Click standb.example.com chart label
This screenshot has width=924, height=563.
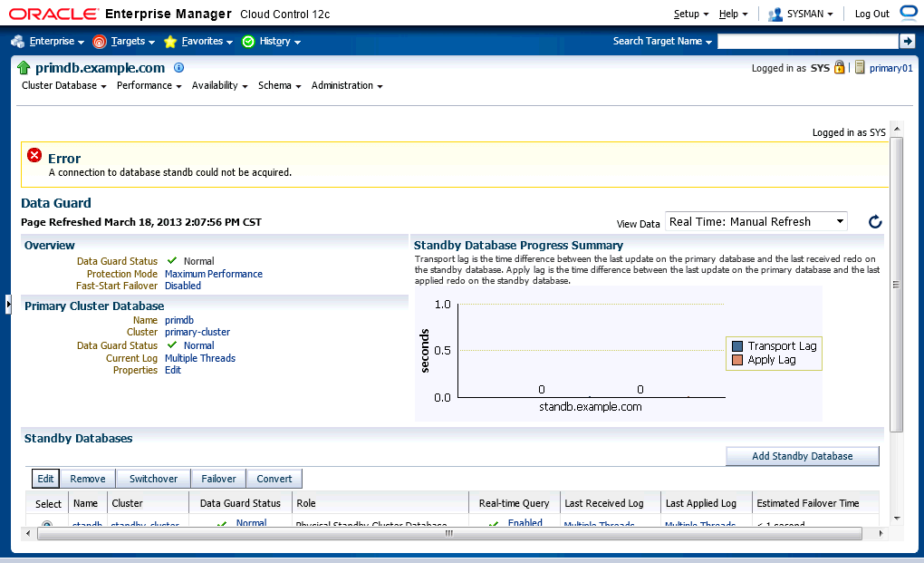(x=591, y=407)
